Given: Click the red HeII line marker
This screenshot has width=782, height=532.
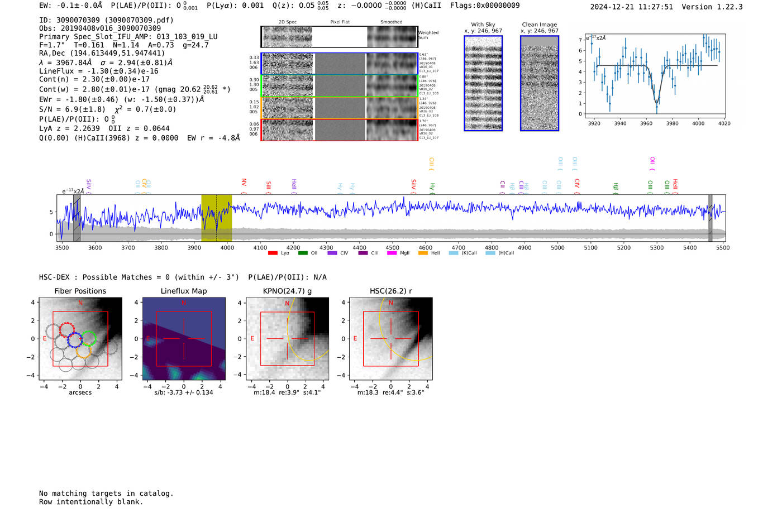Looking at the screenshot, I should (x=675, y=186).
